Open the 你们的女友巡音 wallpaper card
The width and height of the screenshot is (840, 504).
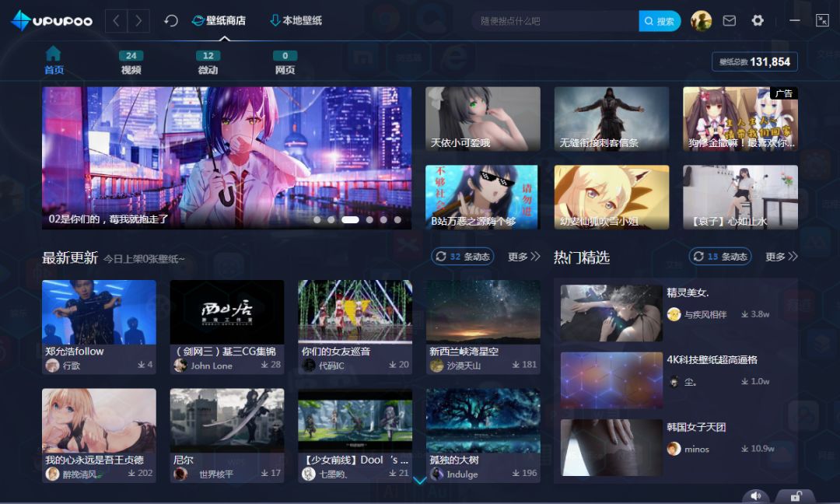tap(355, 327)
